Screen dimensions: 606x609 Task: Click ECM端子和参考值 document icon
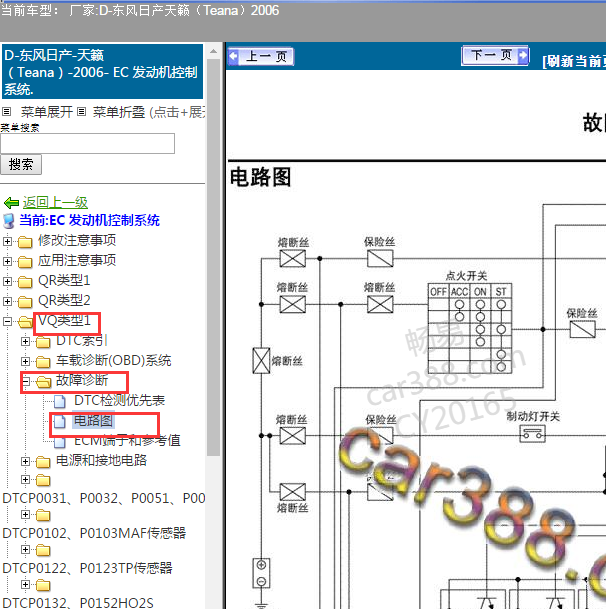tap(59, 442)
